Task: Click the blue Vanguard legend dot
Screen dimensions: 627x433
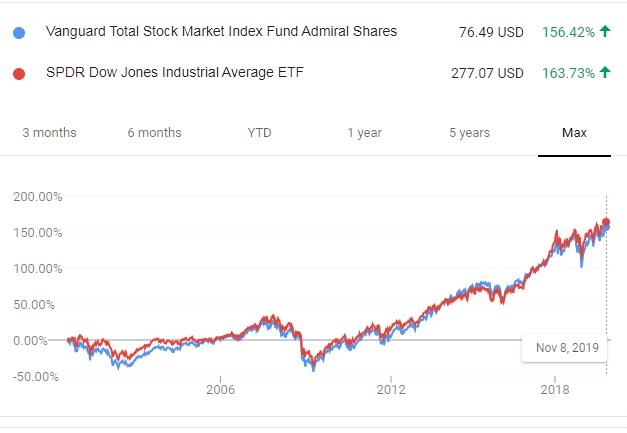Action: [x=21, y=32]
